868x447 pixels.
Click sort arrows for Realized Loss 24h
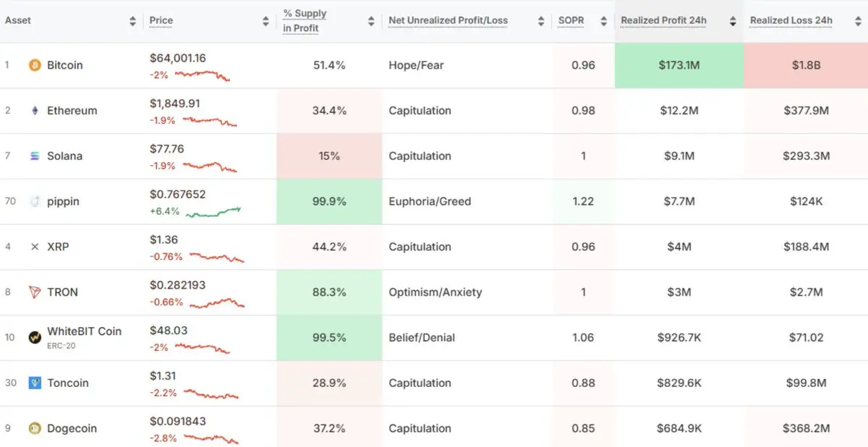click(x=859, y=21)
